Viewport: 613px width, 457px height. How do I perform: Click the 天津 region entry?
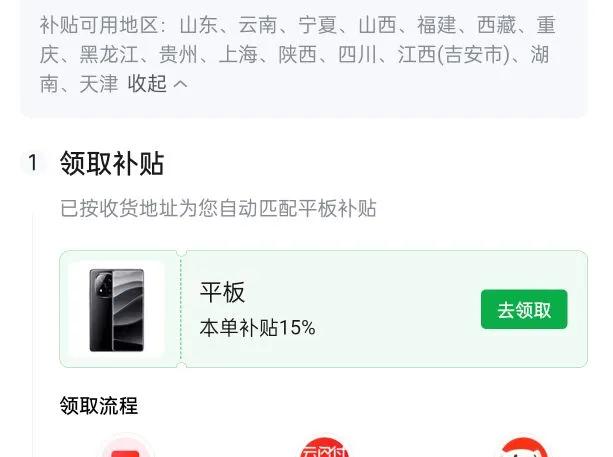click(x=99, y=84)
